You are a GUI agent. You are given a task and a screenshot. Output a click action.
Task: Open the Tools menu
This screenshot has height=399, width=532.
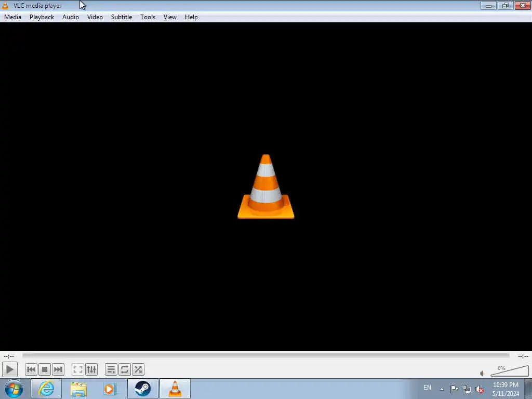pyautogui.click(x=148, y=17)
